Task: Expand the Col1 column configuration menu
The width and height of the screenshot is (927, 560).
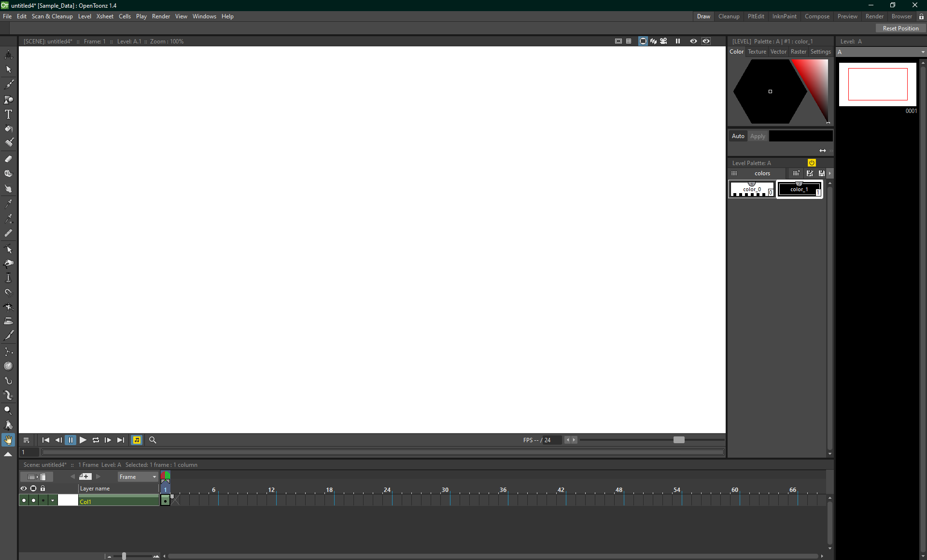Action: pos(53,500)
